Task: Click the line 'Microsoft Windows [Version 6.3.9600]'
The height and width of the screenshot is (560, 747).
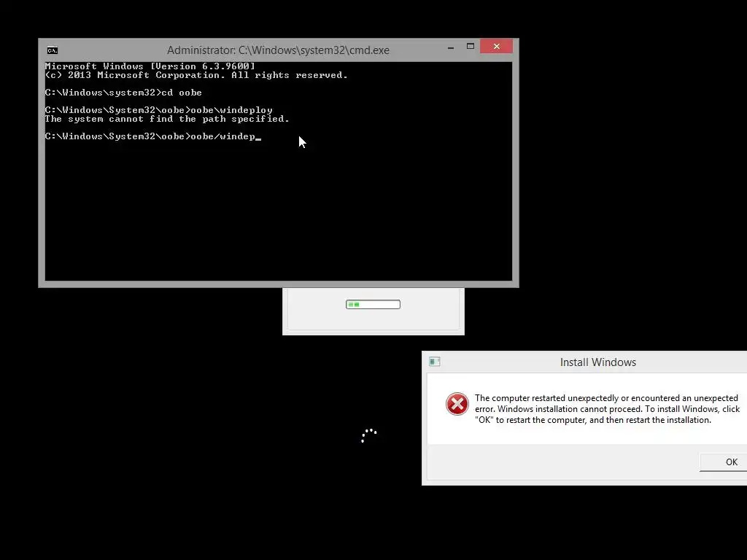Action: click(x=150, y=66)
